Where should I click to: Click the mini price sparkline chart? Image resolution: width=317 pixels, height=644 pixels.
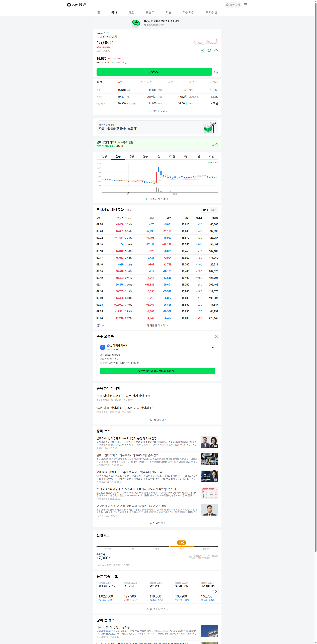coord(206,40)
